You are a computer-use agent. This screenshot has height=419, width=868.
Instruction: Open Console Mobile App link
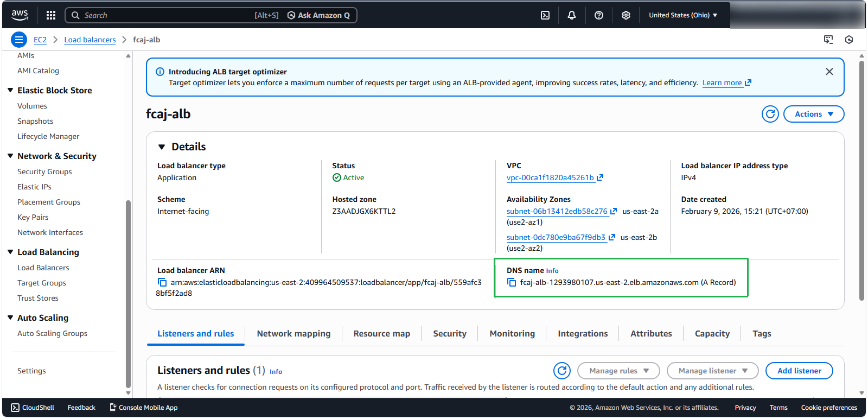(144, 408)
